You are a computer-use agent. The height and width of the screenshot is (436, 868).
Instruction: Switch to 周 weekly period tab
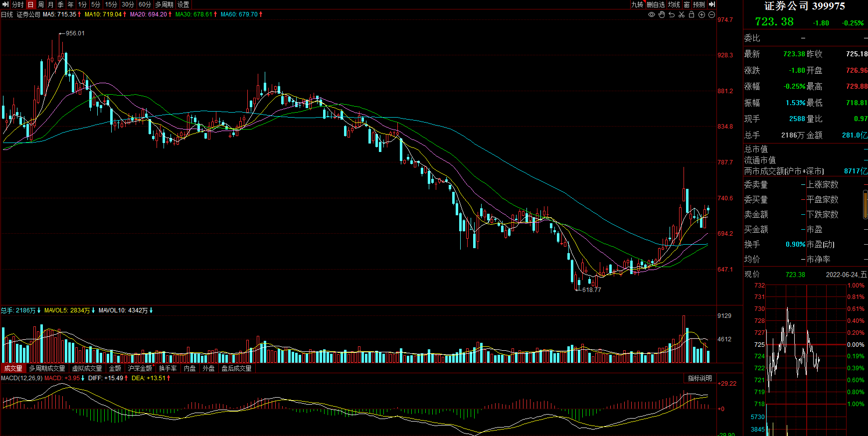coord(41,4)
